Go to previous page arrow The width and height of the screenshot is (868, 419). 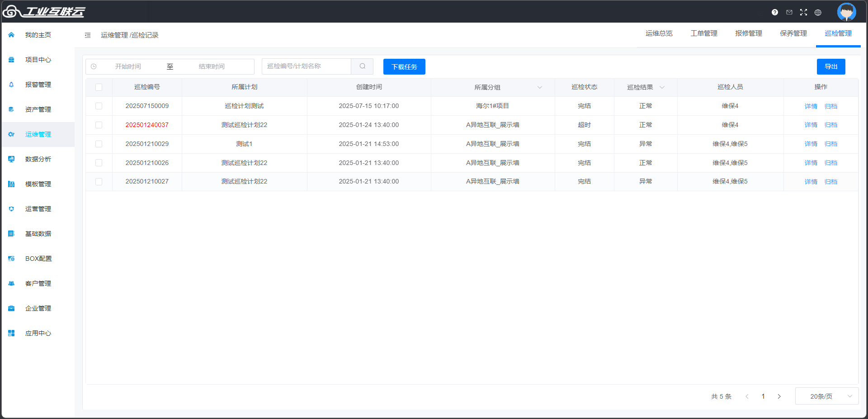[747, 396]
